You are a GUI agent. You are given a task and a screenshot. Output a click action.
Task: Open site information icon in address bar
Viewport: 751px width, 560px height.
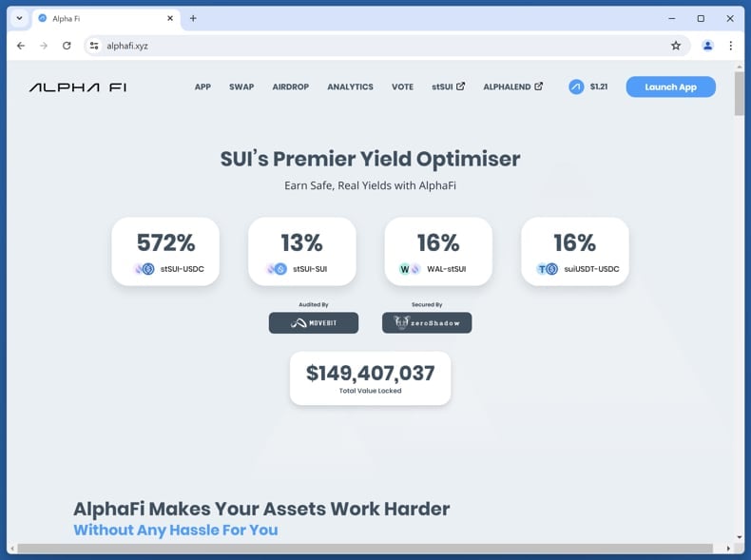[94, 46]
